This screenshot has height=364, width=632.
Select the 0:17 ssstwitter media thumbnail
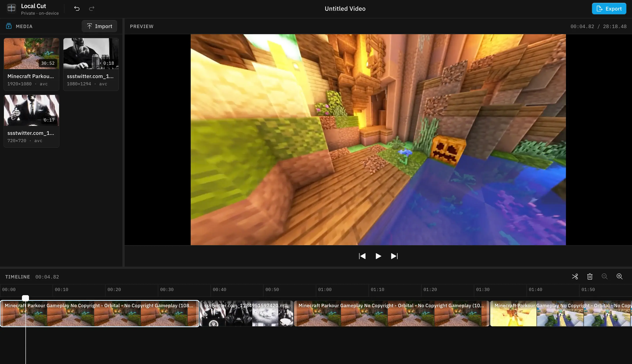click(x=32, y=110)
